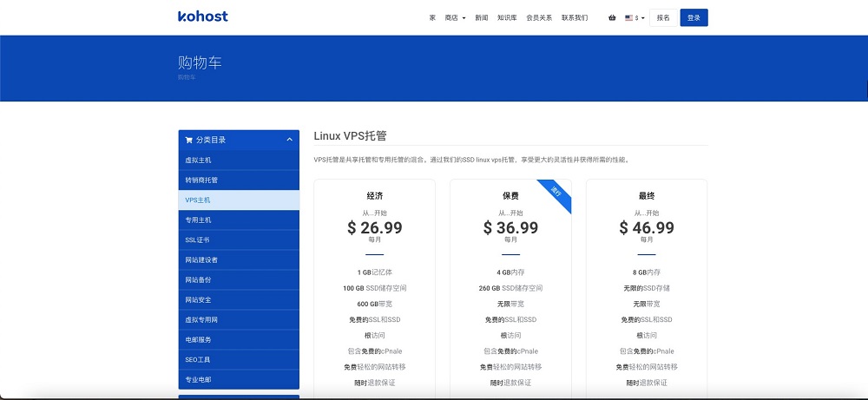This screenshot has width=868, height=400.
Task: Click the small 购物车 breadcrumb text
Action: coord(187,77)
